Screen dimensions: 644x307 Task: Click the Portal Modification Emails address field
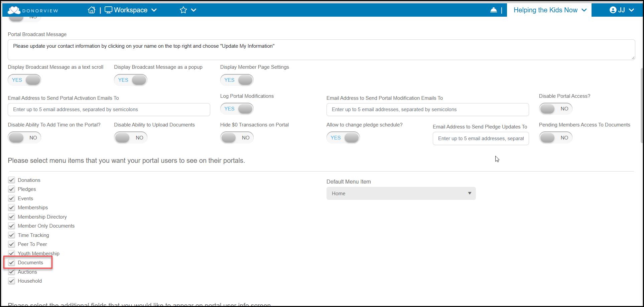pyautogui.click(x=427, y=109)
